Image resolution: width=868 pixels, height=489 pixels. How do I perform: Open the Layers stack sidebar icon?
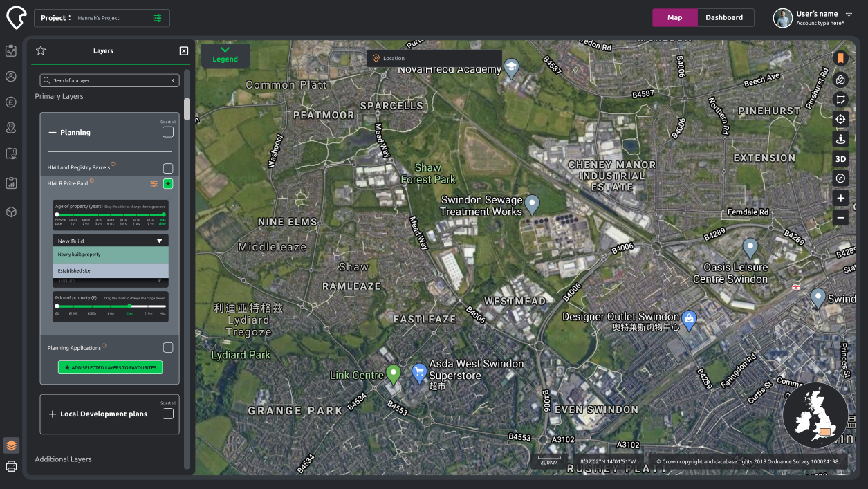click(11, 445)
